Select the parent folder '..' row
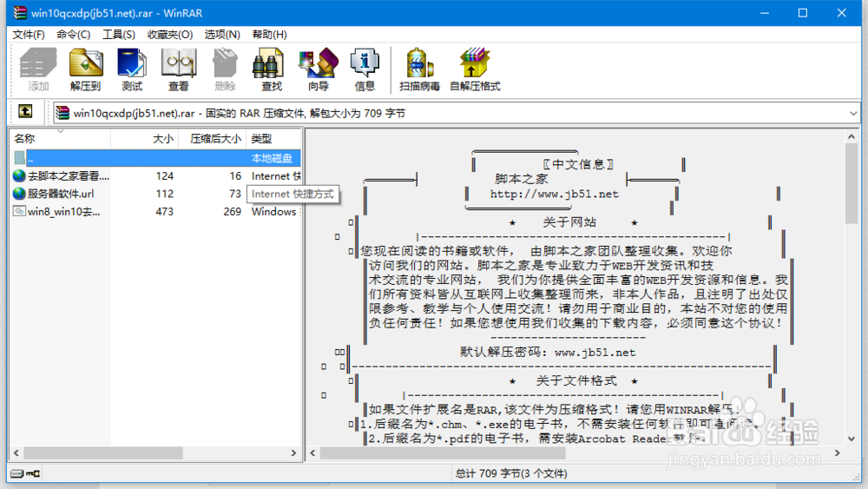 [156, 158]
